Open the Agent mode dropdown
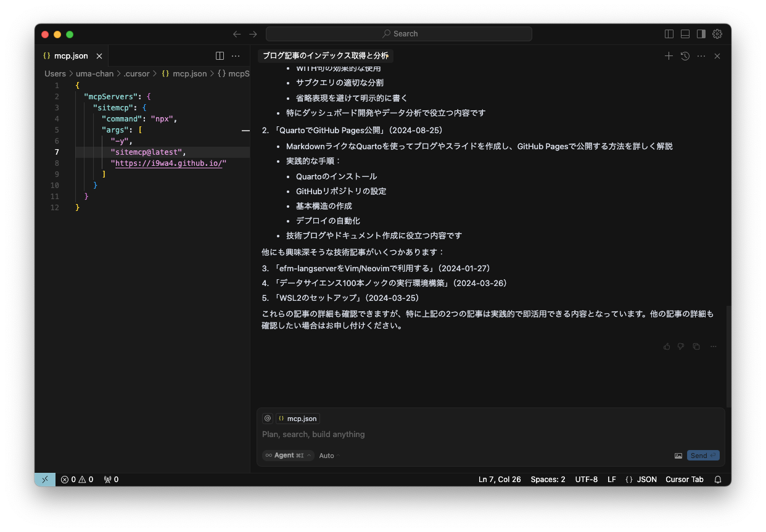Screen dimensions: 766x532 288,456
